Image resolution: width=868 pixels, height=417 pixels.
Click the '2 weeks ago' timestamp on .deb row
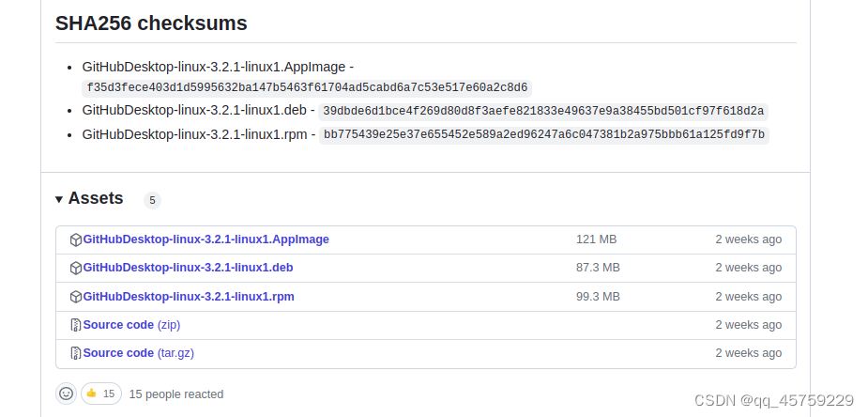[749, 268]
